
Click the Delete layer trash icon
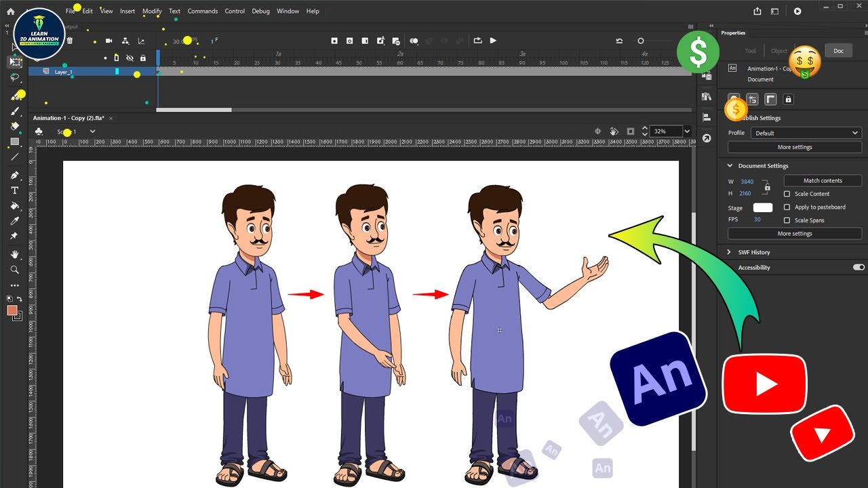coord(70,41)
